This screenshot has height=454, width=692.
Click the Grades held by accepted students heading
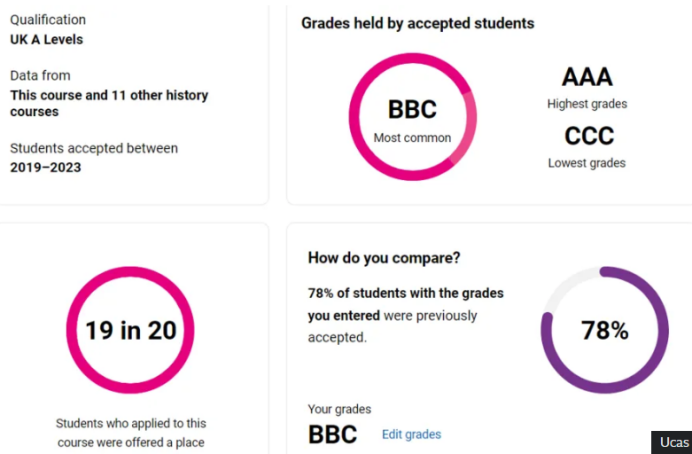(x=417, y=23)
